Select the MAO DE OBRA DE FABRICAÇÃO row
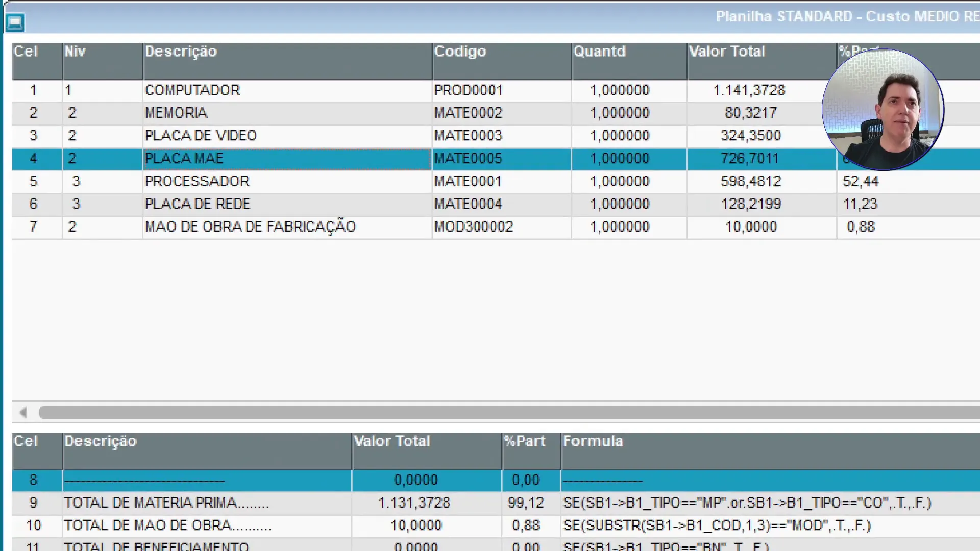 coord(250,227)
